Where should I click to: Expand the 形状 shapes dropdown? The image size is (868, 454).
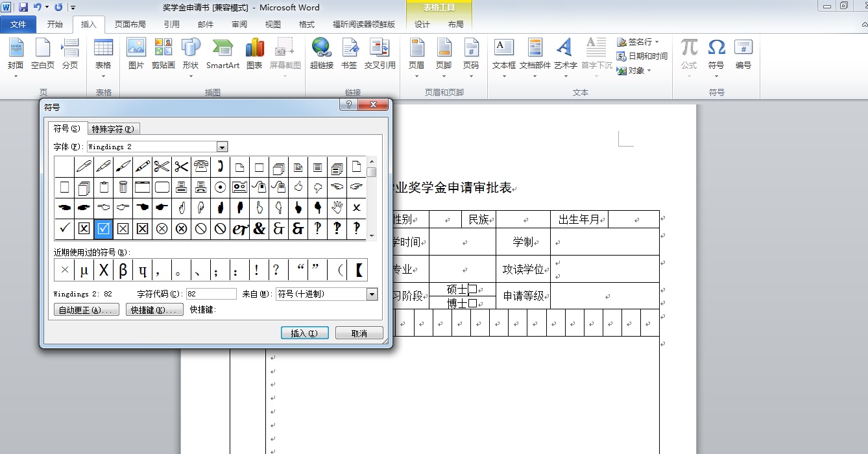click(x=191, y=77)
